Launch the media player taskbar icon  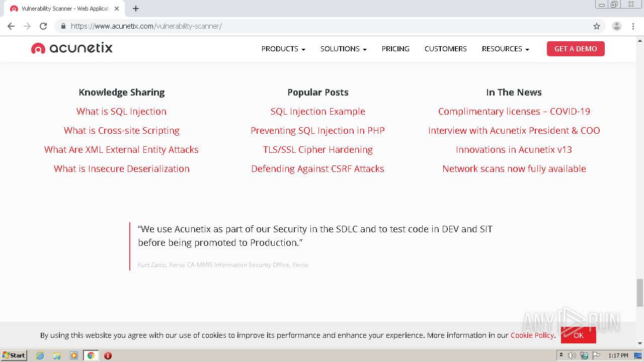[x=74, y=355]
